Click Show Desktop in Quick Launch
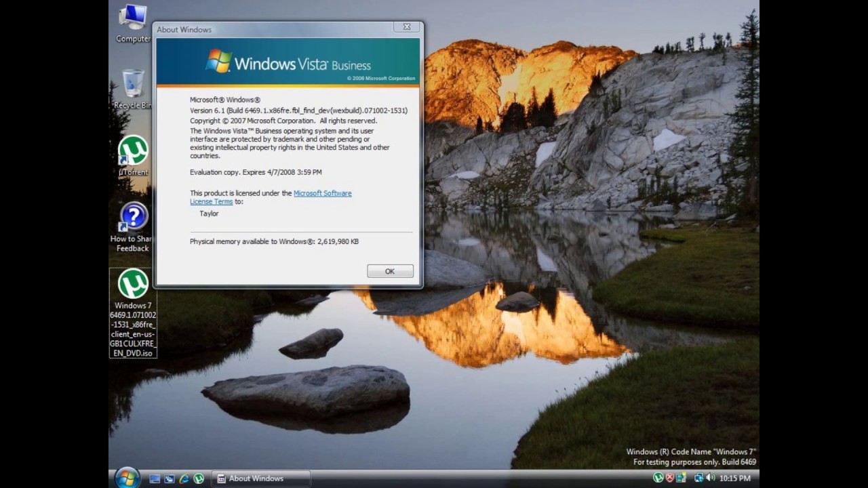This screenshot has width=868, height=488. pyautogui.click(x=155, y=479)
